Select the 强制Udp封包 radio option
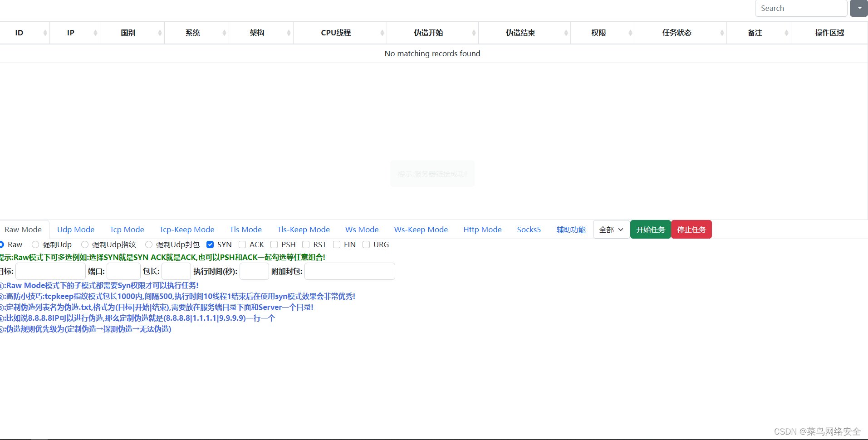The height and width of the screenshot is (440, 868). [x=149, y=244]
